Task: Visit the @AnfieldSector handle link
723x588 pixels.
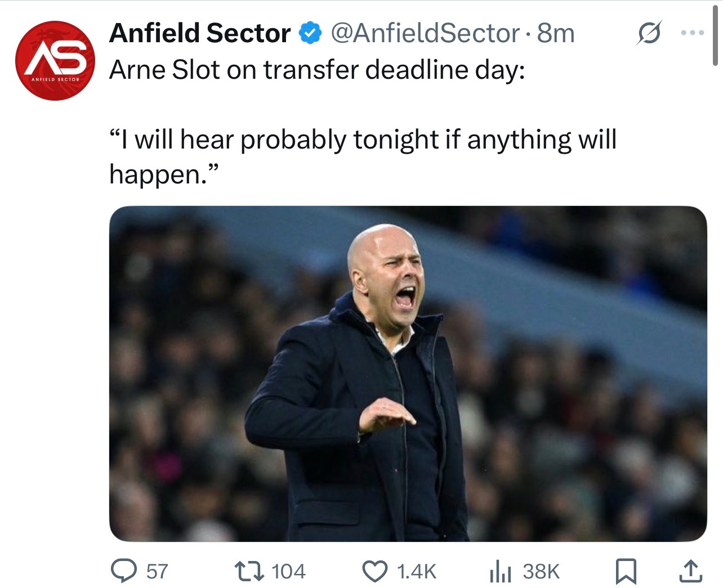Action: (x=425, y=33)
